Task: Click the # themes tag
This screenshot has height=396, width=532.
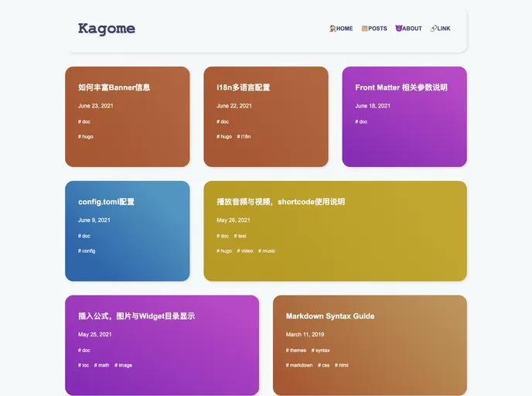Action: [296, 350]
